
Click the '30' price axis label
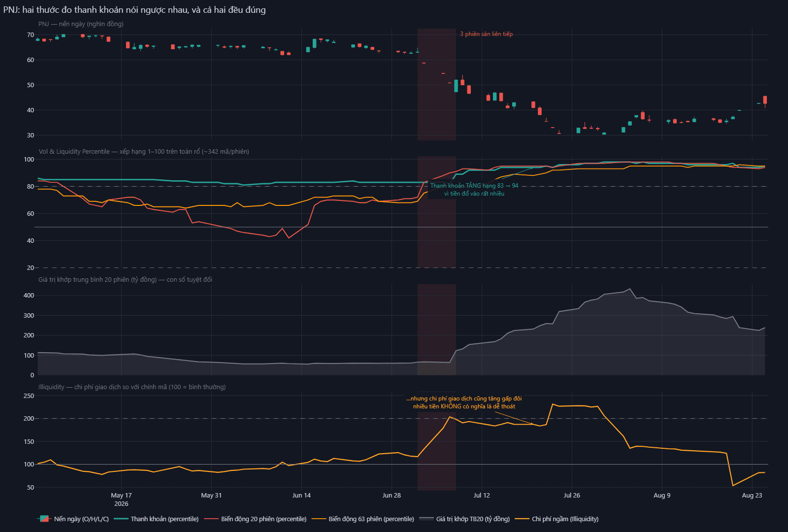click(31, 135)
